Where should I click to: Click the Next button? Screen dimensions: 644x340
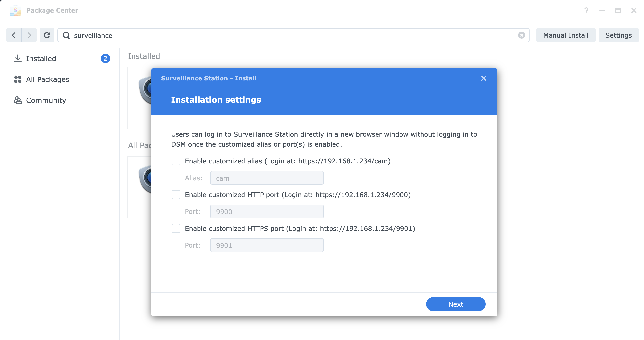[x=456, y=304]
